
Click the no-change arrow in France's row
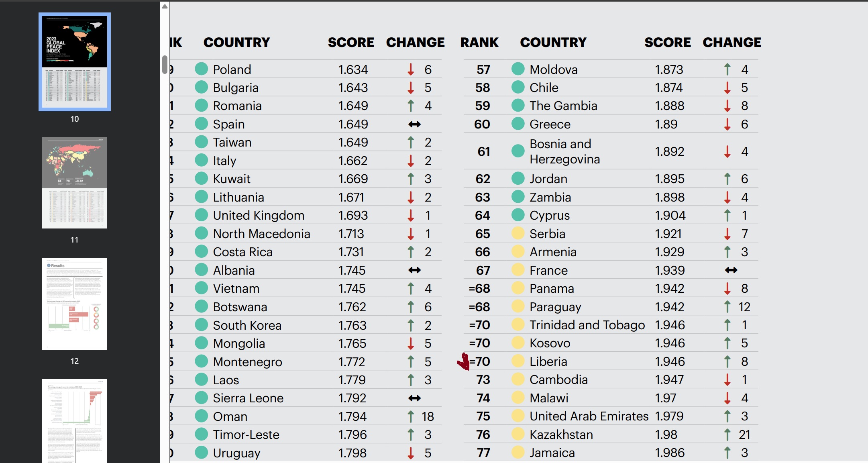[731, 270]
